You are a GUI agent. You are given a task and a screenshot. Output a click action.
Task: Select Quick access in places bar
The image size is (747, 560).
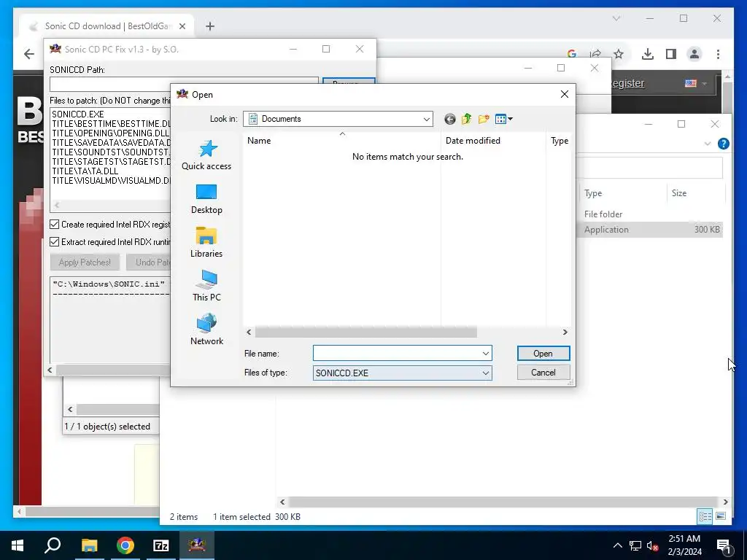(x=206, y=155)
